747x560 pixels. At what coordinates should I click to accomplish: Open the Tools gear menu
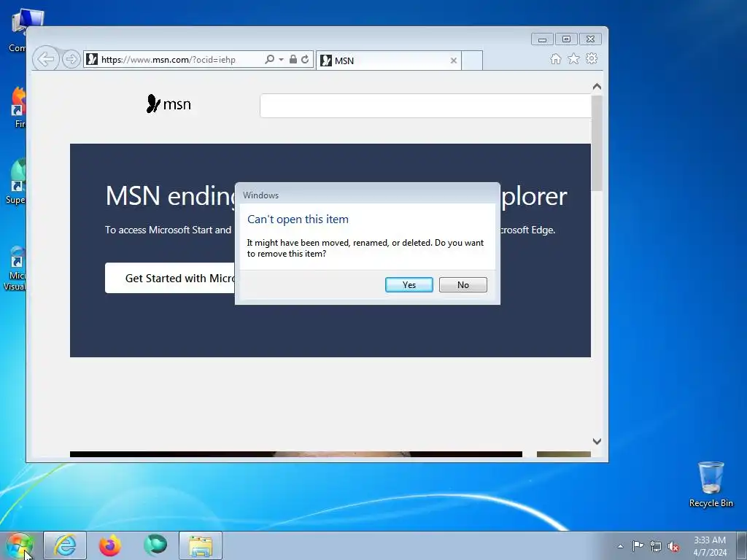tap(591, 58)
